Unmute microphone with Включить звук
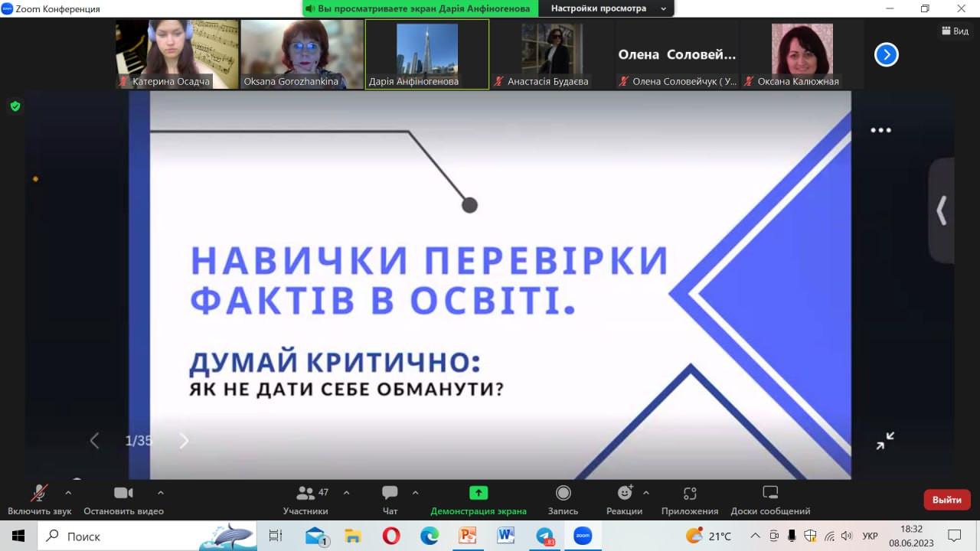The width and height of the screenshot is (980, 551). pyautogui.click(x=39, y=500)
